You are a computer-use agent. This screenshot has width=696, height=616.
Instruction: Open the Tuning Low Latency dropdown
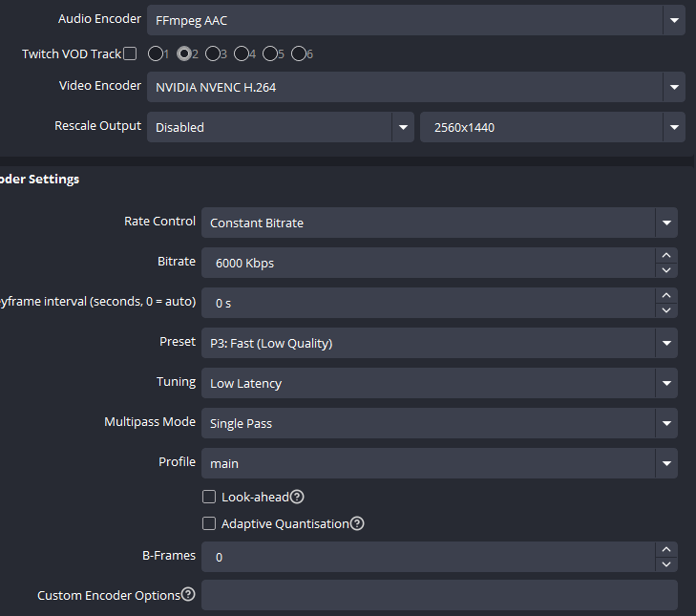tap(438, 383)
